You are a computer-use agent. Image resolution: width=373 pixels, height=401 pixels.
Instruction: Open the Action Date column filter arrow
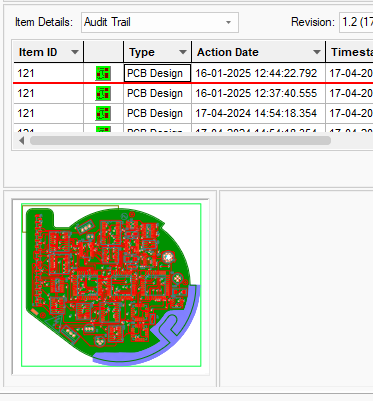(x=317, y=52)
